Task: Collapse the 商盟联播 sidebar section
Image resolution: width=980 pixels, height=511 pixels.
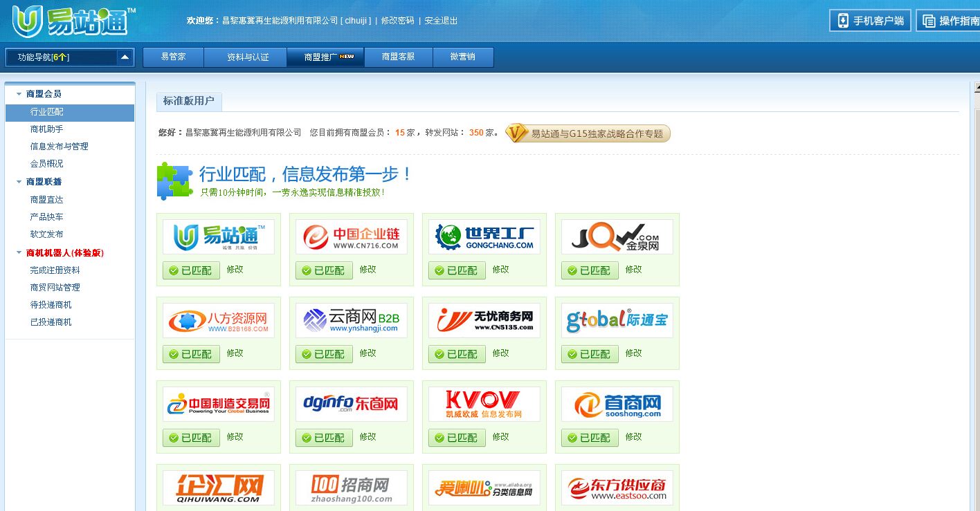Action: point(19,182)
